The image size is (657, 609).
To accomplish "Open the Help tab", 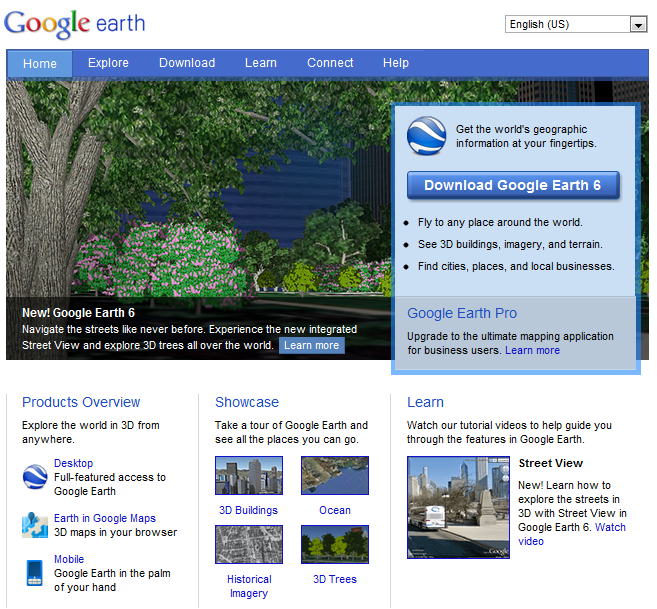I will [396, 63].
